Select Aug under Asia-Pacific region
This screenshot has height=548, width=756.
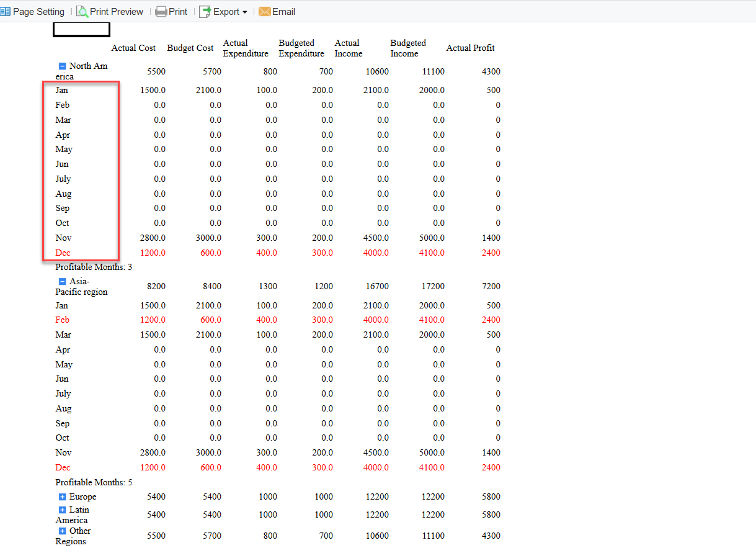coord(63,408)
